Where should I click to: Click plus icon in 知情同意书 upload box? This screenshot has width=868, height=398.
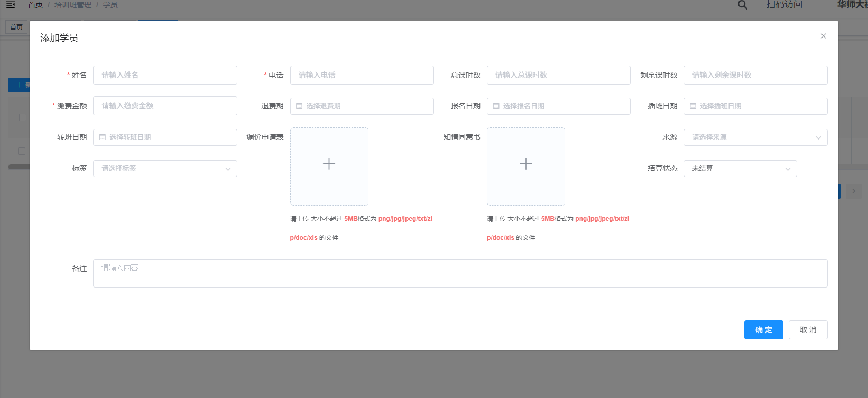(x=526, y=164)
